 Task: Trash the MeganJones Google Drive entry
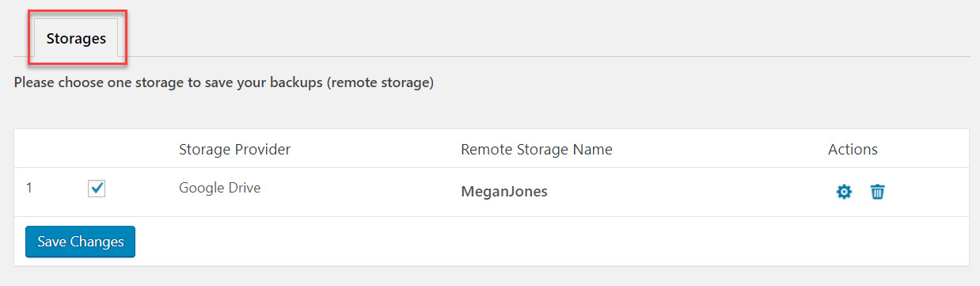[x=877, y=192]
